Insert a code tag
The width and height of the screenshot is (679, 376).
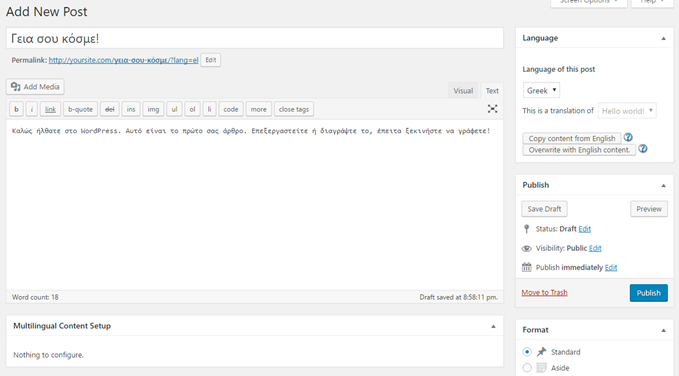(x=231, y=109)
